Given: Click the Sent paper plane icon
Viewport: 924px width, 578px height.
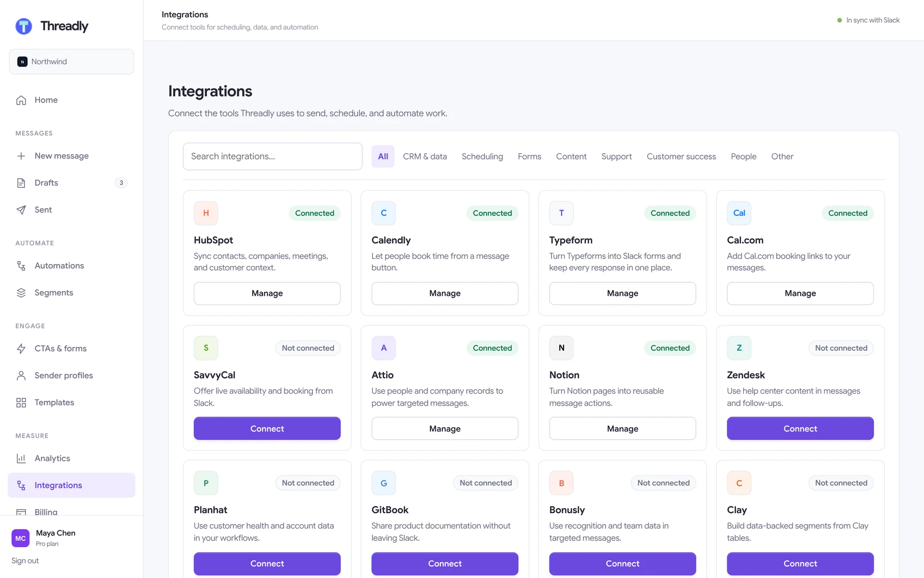Looking at the screenshot, I should (21, 210).
